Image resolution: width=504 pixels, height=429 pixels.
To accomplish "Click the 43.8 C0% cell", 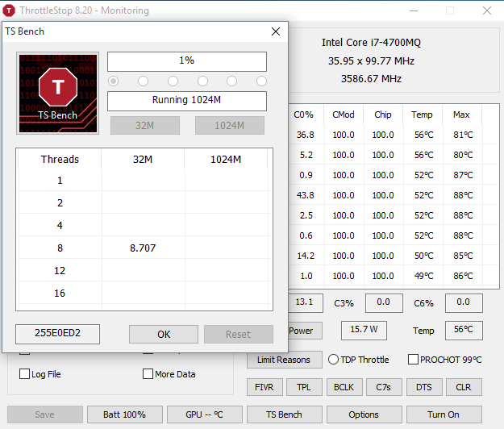I will (306, 195).
